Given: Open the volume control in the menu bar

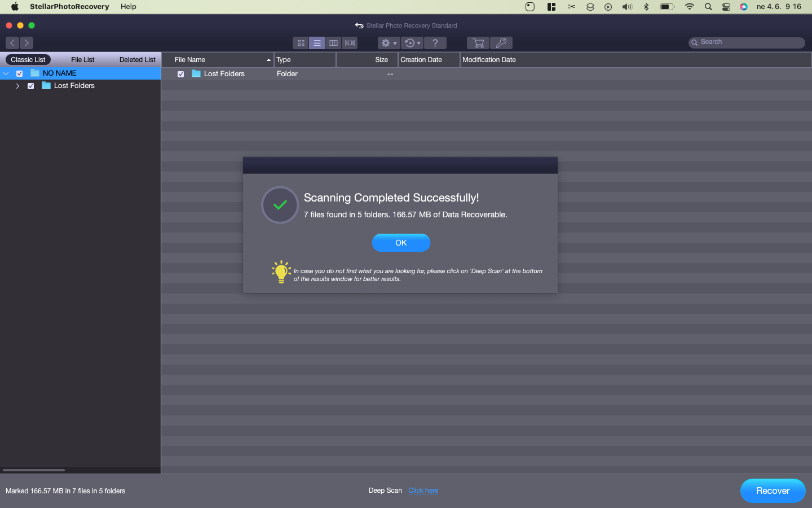Looking at the screenshot, I should [627, 7].
